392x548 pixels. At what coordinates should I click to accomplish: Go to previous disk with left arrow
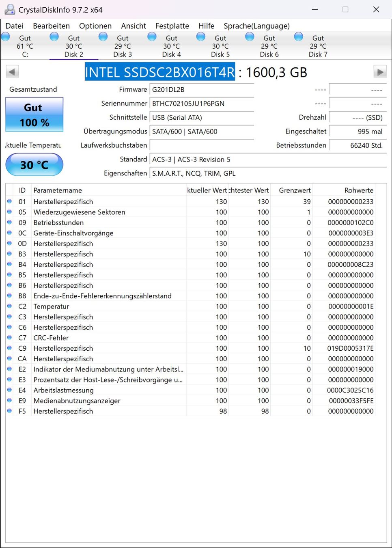[x=12, y=72]
